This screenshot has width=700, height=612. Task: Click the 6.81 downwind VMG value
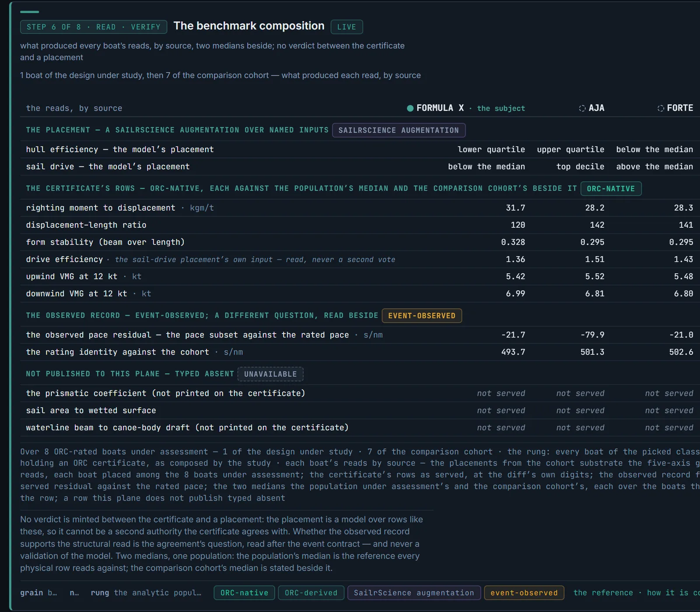(x=595, y=294)
